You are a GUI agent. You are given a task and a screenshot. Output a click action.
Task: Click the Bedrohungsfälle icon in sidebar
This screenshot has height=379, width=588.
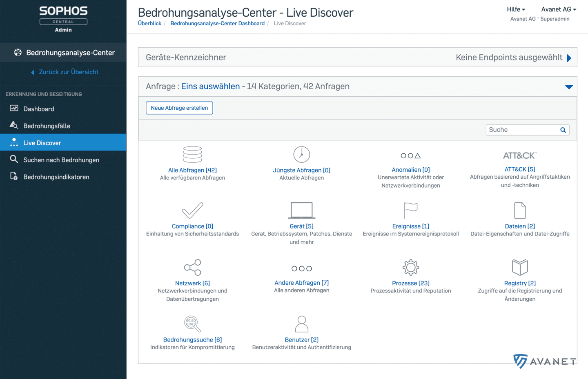click(14, 125)
